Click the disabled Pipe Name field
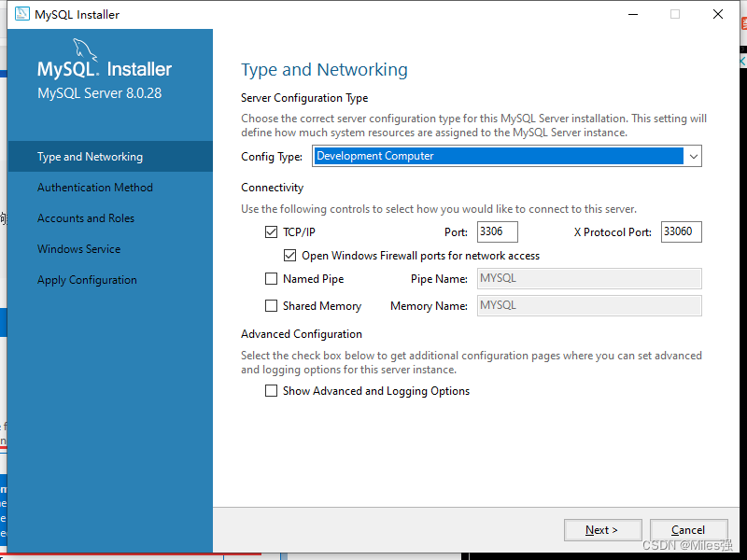This screenshot has height=560, width=747. (589, 278)
